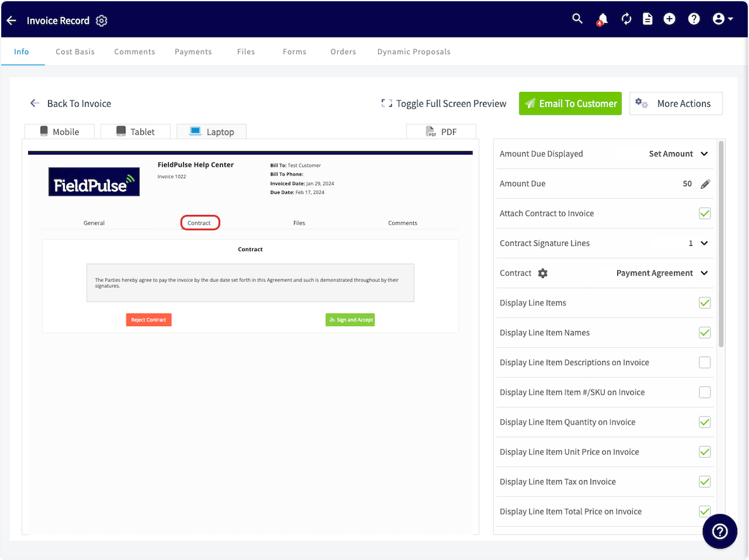
Task: Click Back To Invoice
Action: (x=71, y=104)
